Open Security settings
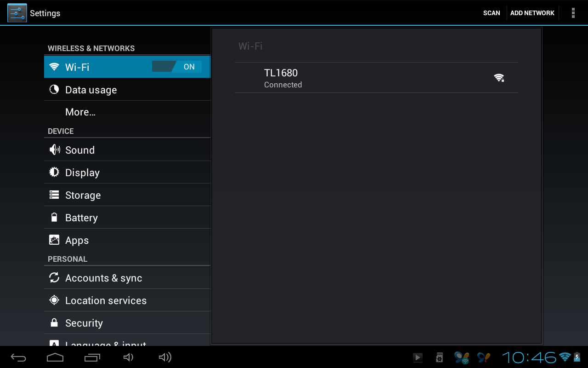This screenshot has height=368, width=588. pyautogui.click(x=127, y=323)
